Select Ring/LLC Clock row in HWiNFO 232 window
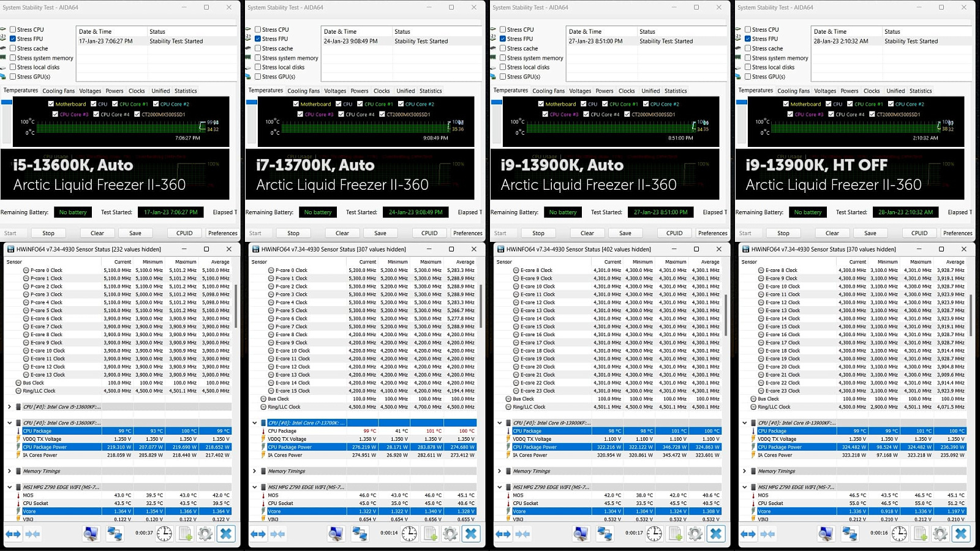 (124, 391)
